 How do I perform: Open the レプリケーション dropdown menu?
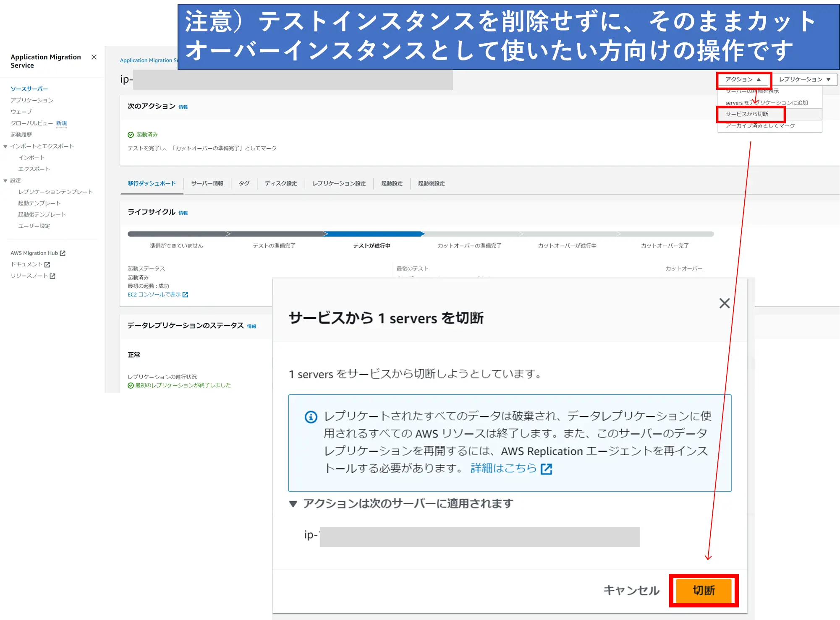click(x=805, y=79)
